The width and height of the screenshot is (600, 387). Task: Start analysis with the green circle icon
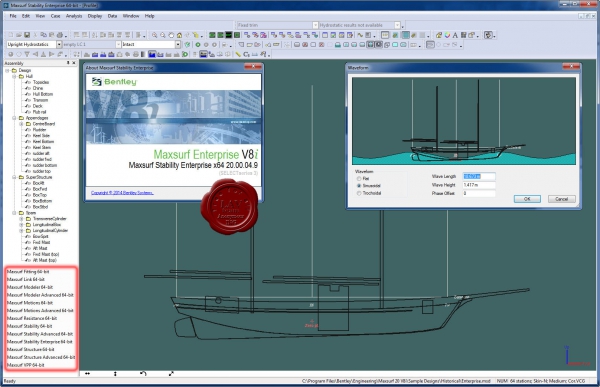[198, 45]
